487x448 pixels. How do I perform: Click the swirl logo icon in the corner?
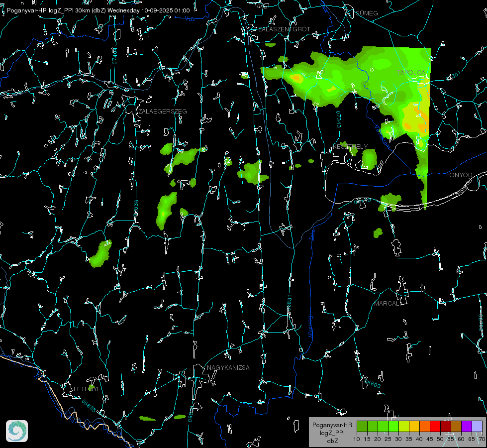(17, 431)
